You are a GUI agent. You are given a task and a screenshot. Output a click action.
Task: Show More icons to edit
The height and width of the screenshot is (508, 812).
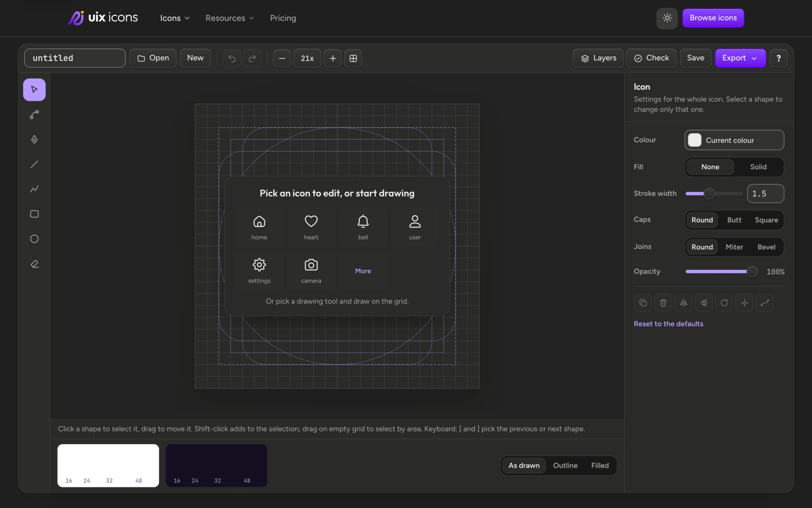(363, 271)
